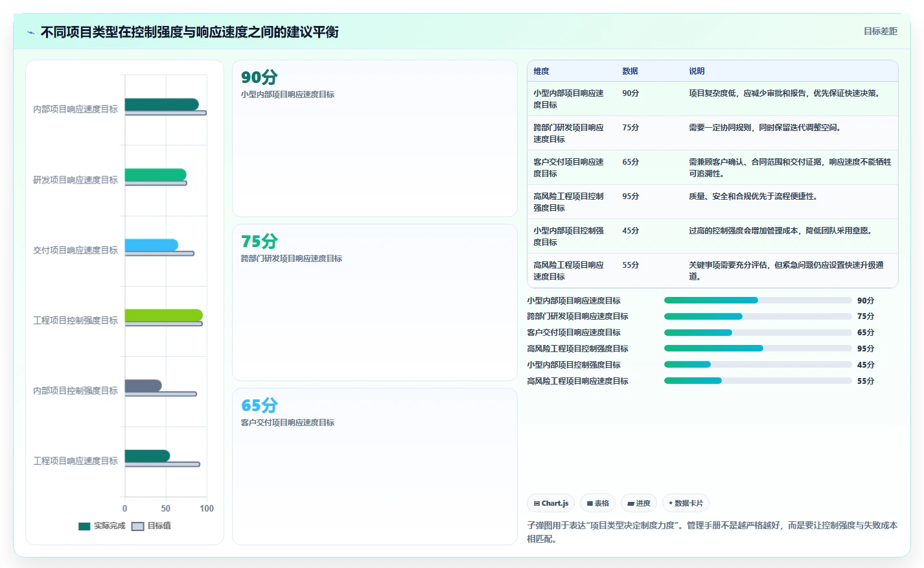
Task: Click the 小型内部项目响应速度目标 card caption
Action: click(x=288, y=95)
